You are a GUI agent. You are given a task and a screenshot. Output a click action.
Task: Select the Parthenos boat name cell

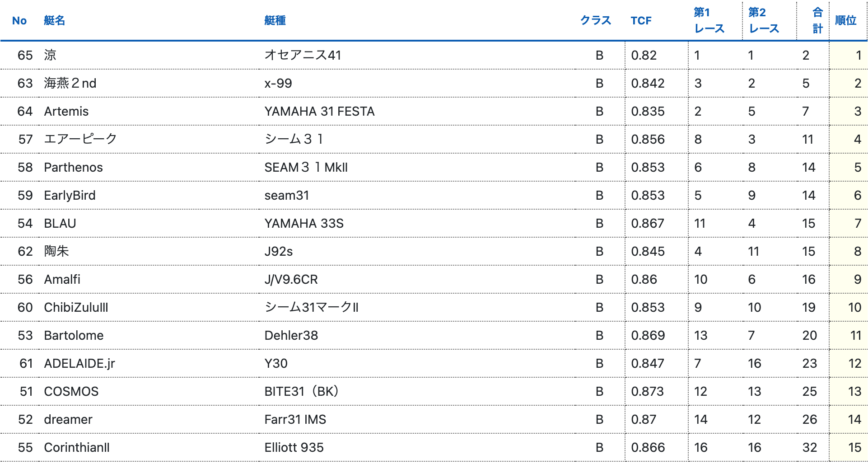pyautogui.click(x=73, y=167)
